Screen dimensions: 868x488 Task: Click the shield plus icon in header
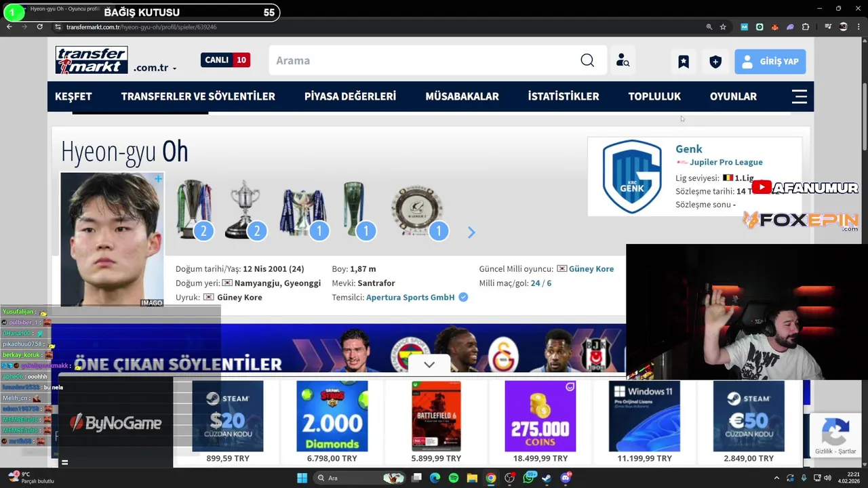[x=715, y=62]
